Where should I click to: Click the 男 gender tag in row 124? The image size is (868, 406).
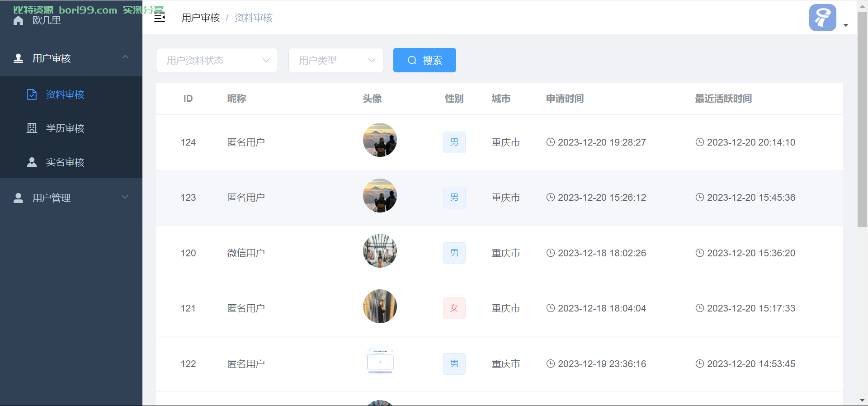454,142
